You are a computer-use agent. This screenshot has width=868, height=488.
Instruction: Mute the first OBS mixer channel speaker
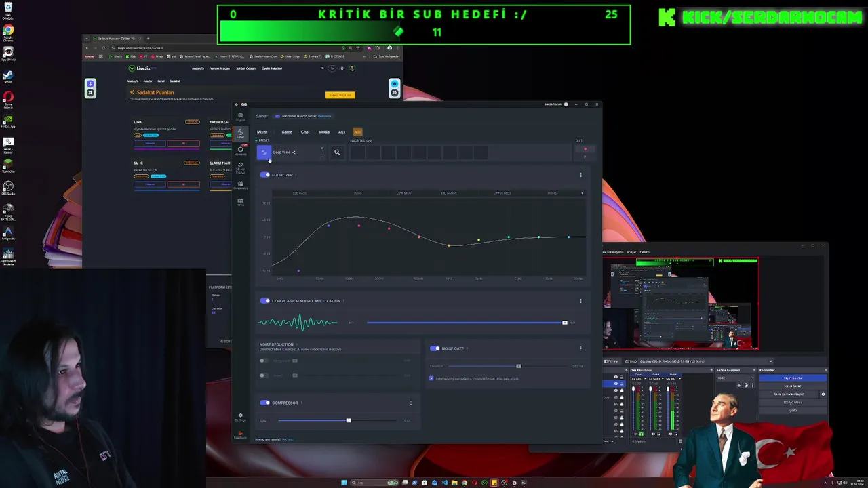635,434
